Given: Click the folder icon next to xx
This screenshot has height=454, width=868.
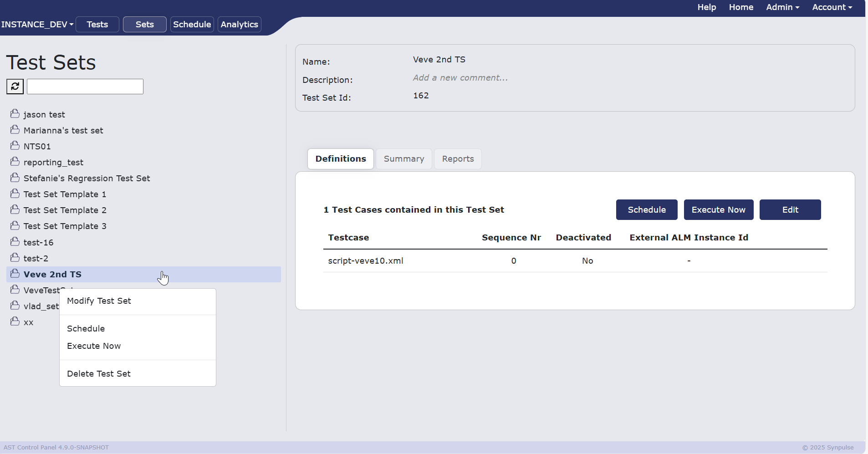Looking at the screenshot, I should pos(15,321).
